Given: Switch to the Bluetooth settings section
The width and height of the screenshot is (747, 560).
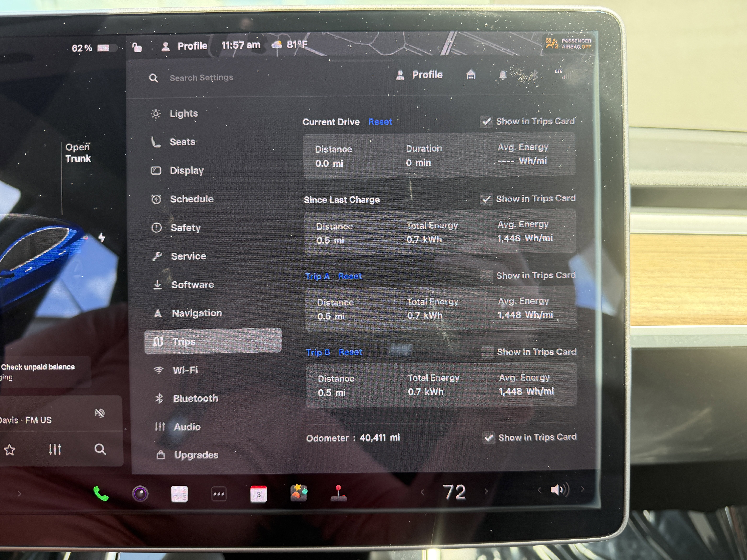Looking at the screenshot, I should [195, 398].
